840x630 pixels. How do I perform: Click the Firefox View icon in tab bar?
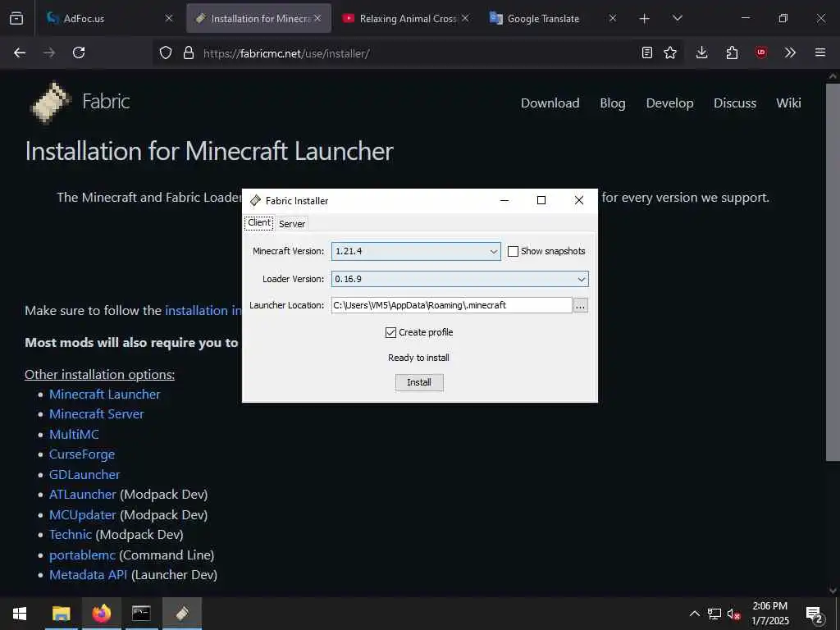point(16,18)
